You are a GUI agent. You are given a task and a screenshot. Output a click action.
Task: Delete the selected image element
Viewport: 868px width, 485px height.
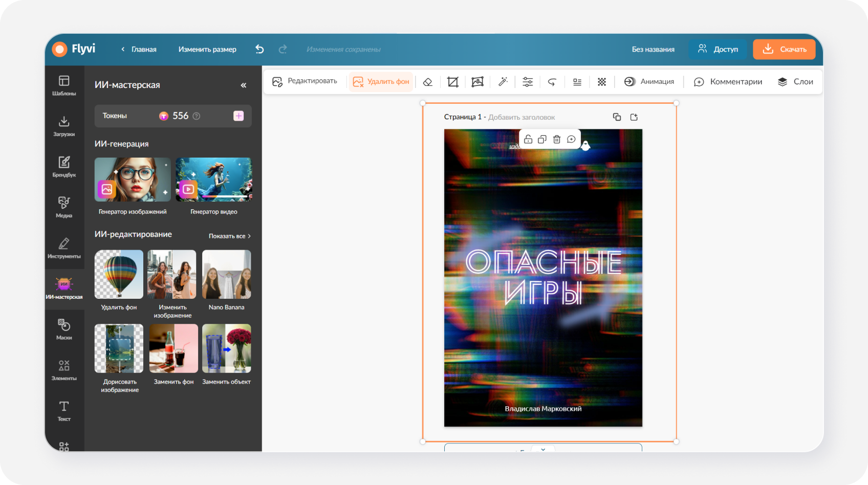click(557, 139)
